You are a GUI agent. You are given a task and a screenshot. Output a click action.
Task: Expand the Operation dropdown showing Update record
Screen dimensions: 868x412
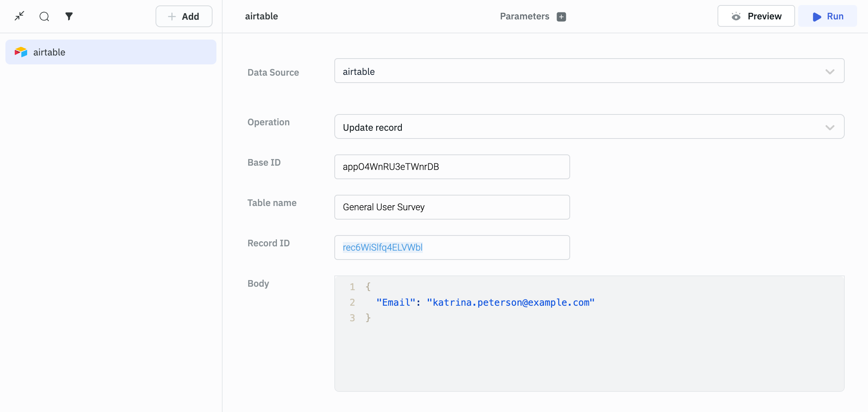(x=589, y=127)
